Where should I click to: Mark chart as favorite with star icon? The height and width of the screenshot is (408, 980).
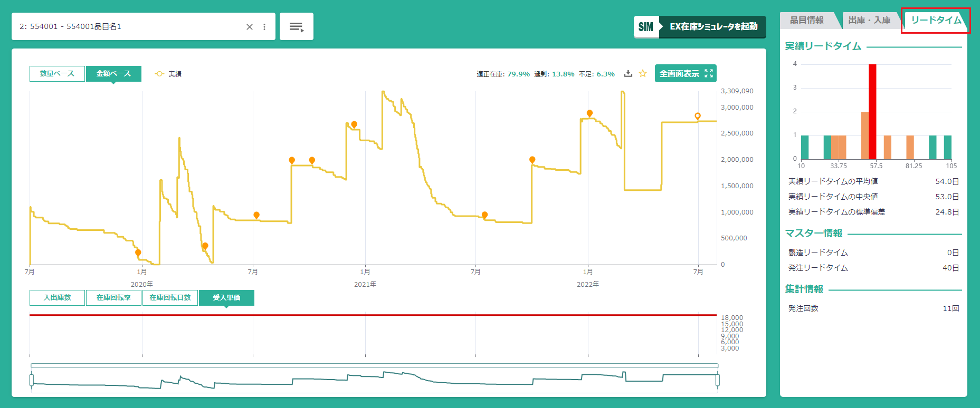(642, 74)
